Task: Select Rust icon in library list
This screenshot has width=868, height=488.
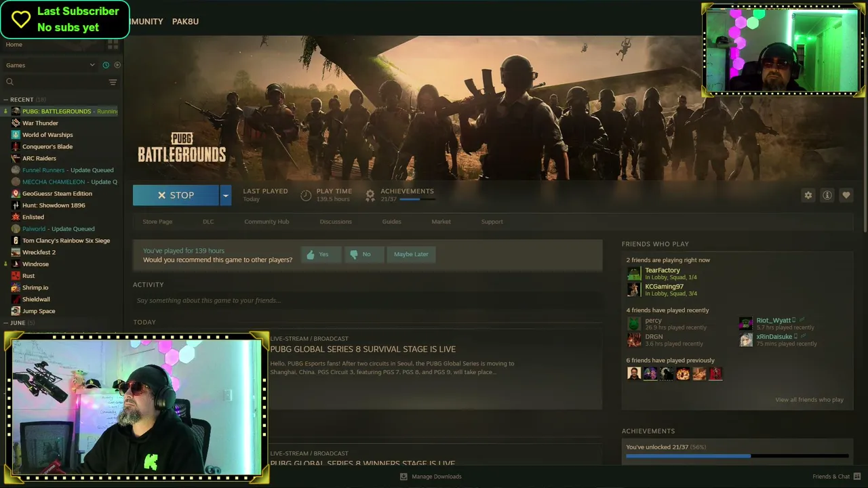Action: click(16, 276)
